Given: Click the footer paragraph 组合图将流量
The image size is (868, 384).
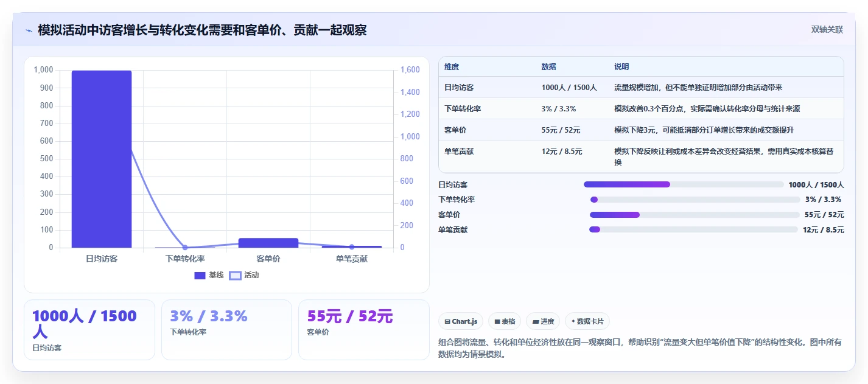Looking at the screenshot, I should (x=640, y=348).
